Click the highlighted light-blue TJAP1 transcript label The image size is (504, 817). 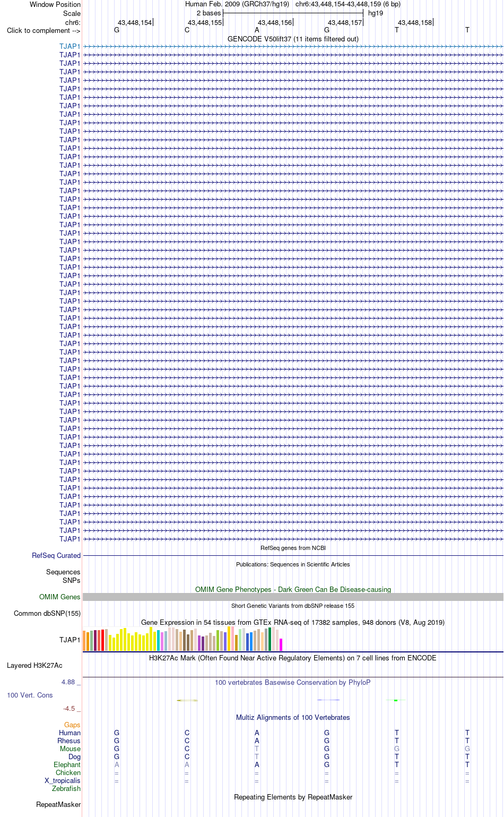pyautogui.click(x=69, y=46)
